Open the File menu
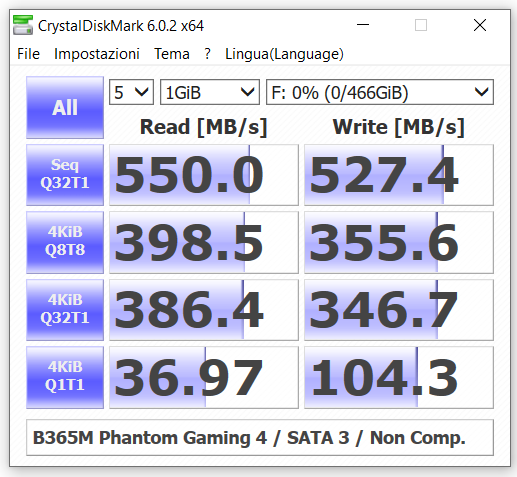 (x=28, y=54)
